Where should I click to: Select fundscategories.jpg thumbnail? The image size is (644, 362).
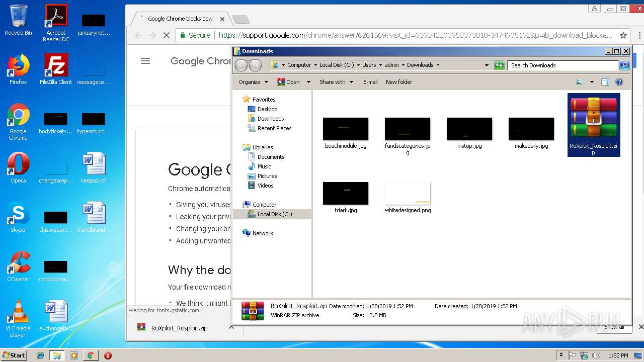point(408,136)
